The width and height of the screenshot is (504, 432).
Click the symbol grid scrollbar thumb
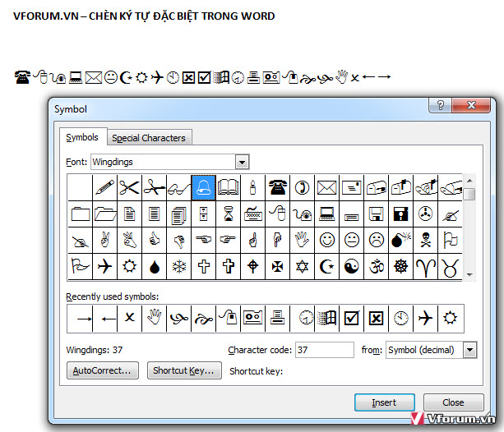(x=469, y=194)
